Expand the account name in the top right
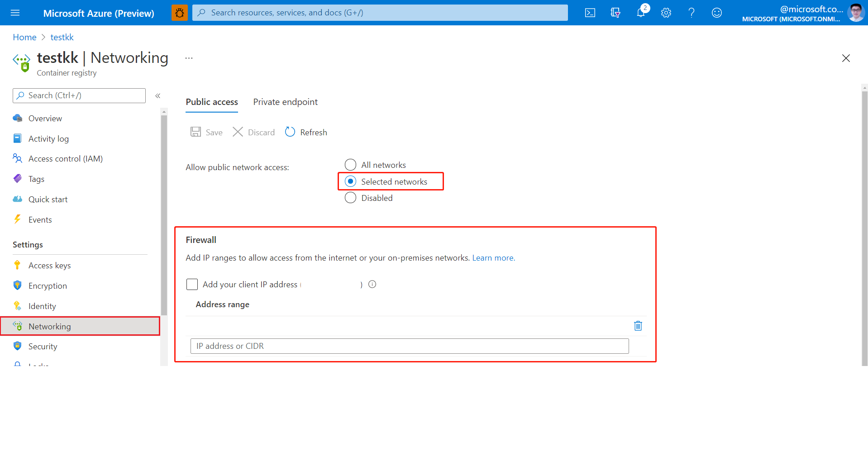The height and width of the screenshot is (466, 868). [x=811, y=9]
